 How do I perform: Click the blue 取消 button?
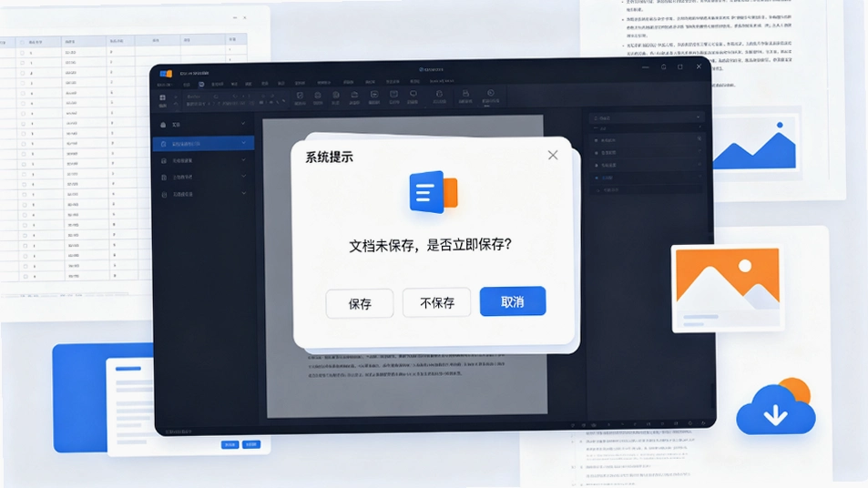tap(513, 301)
